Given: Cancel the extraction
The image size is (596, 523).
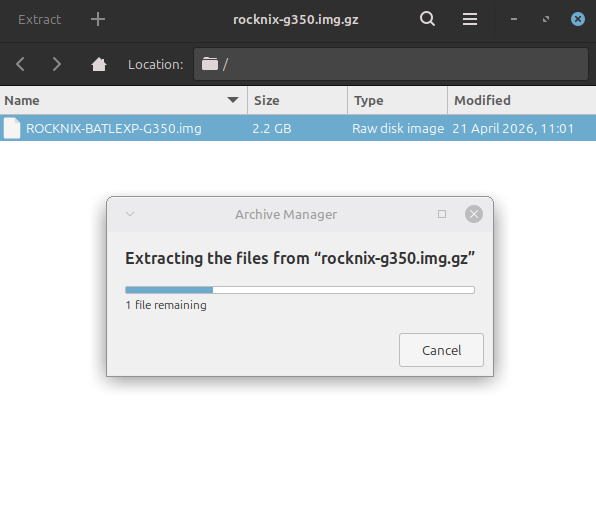Looking at the screenshot, I should coord(441,350).
